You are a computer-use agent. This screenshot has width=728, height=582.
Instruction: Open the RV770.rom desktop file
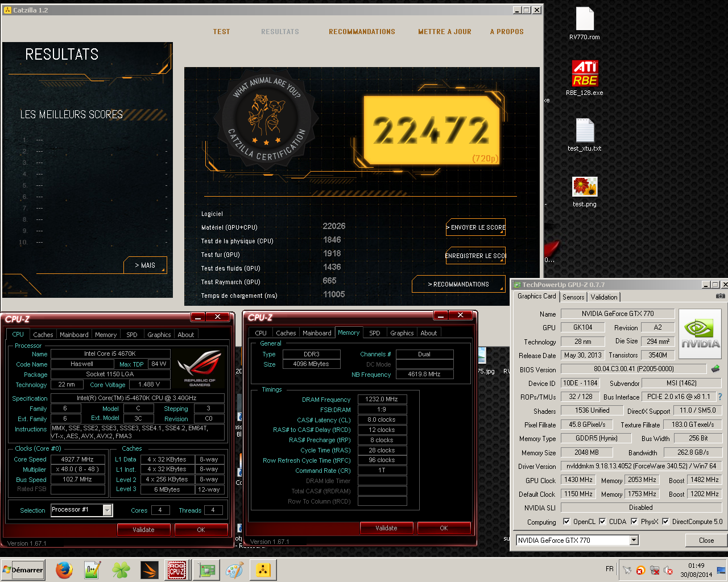(x=585, y=24)
